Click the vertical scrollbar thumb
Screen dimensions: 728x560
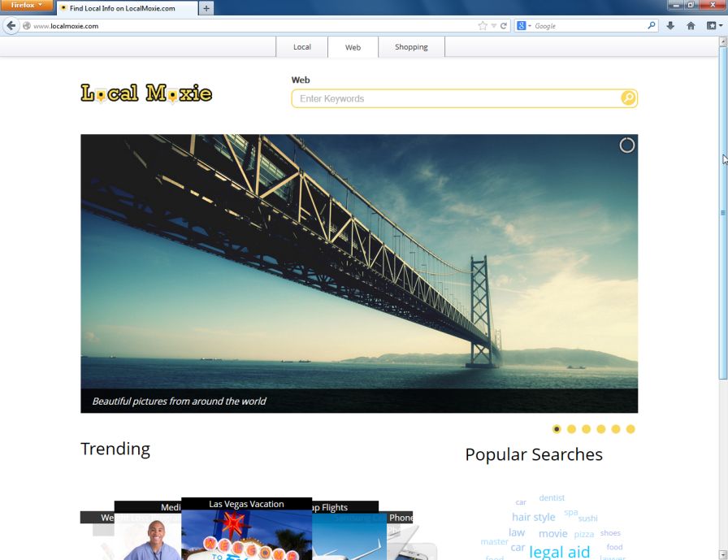723,213
